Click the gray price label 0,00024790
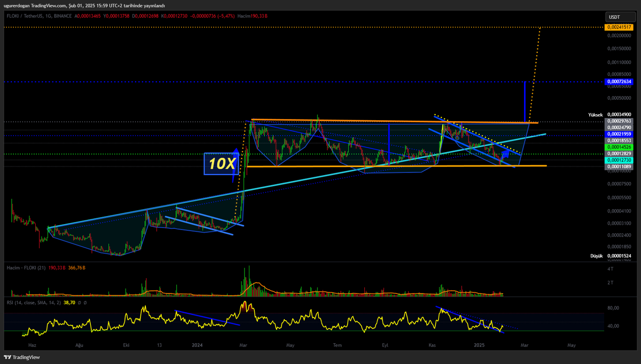641x364 pixels. coord(618,128)
